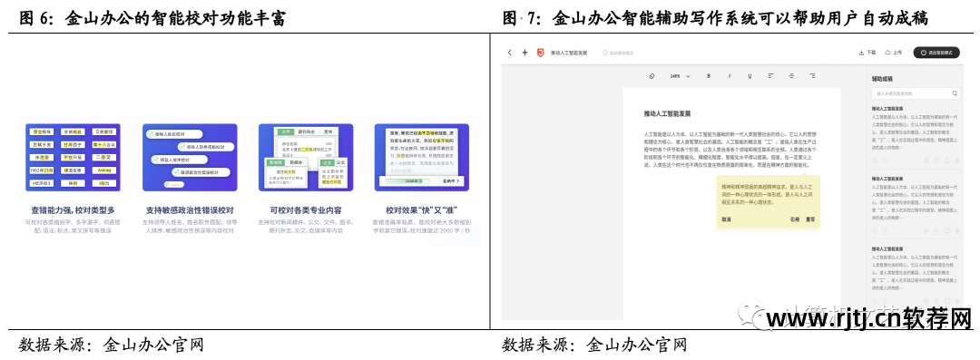This screenshot has width=980, height=360.
Task: Align text left in editor toolbar
Action: coord(770,75)
